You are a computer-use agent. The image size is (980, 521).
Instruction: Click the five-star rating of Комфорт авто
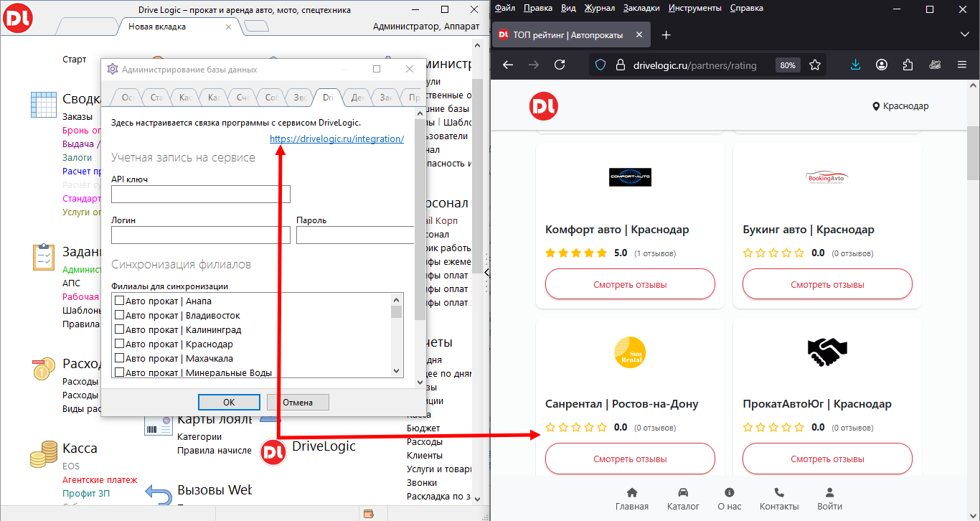[576, 253]
